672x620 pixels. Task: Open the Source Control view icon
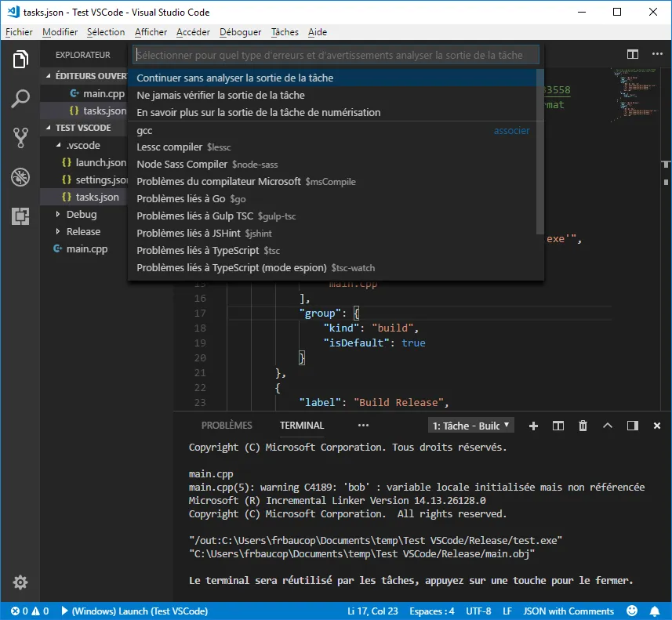tap(20, 138)
